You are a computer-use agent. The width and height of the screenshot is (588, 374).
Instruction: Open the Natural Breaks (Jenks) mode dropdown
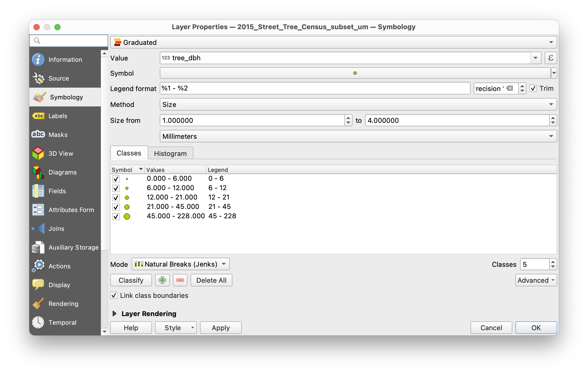tap(180, 264)
